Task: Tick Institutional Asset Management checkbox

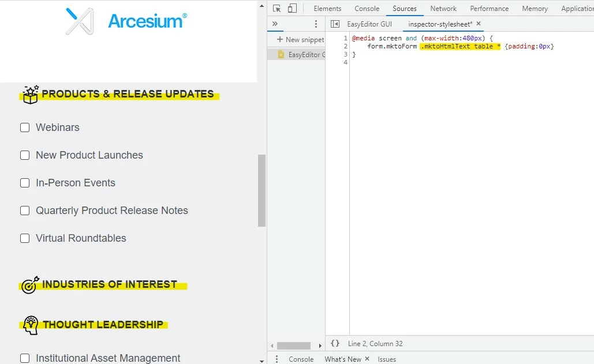Action: 25,358
